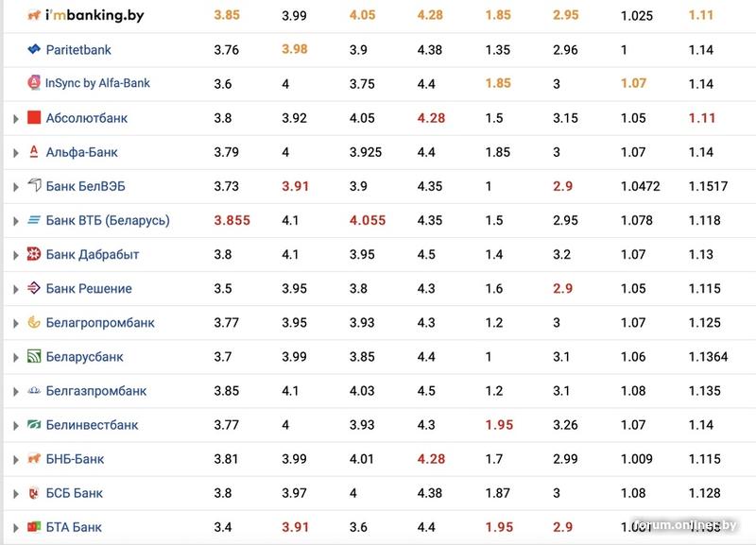756x545 pixels.
Task: Click the Paritetbank logo icon
Action: tap(34, 49)
